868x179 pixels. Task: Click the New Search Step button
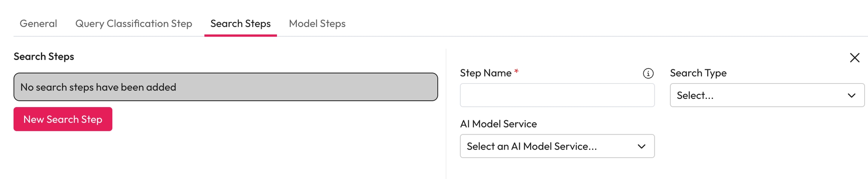coord(63,119)
